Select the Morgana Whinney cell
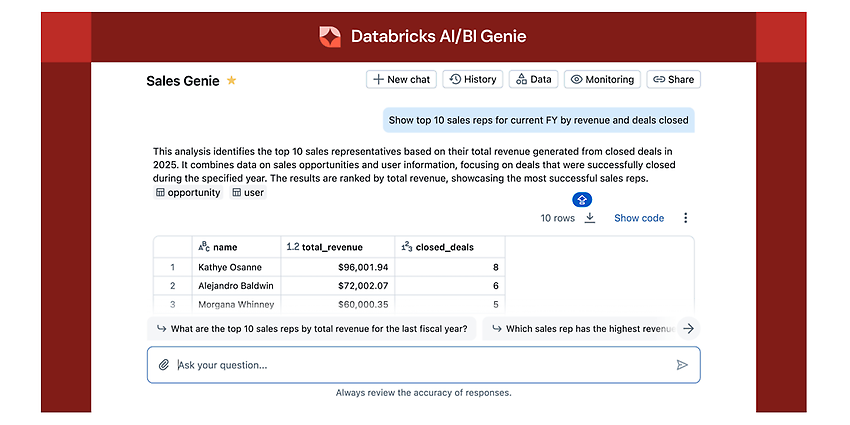Image resolution: width=850 pixels, height=425 pixels. tap(236, 305)
